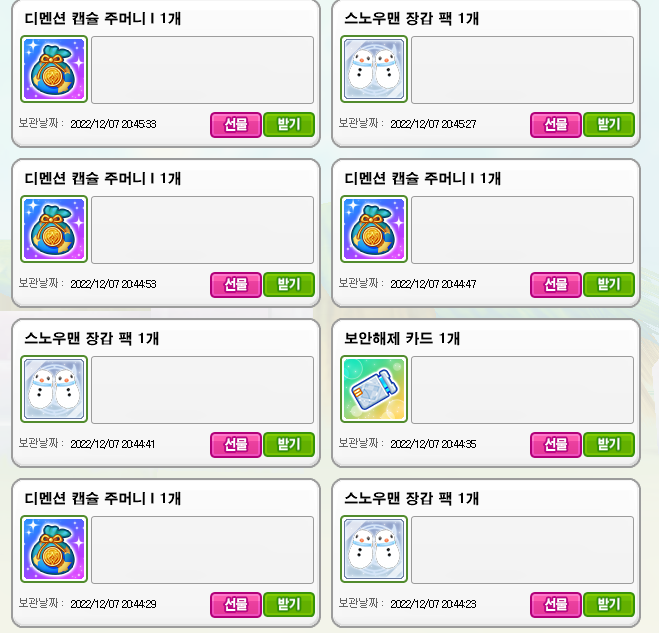Select the pouch icon stored at 20:44:53
The image size is (659, 633).
(54, 229)
